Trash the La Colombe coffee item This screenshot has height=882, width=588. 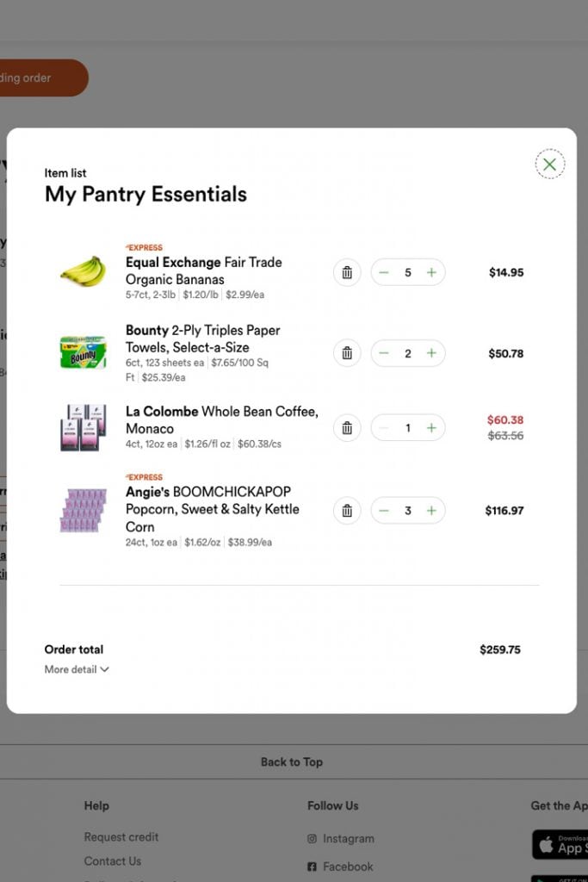click(x=347, y=428)
